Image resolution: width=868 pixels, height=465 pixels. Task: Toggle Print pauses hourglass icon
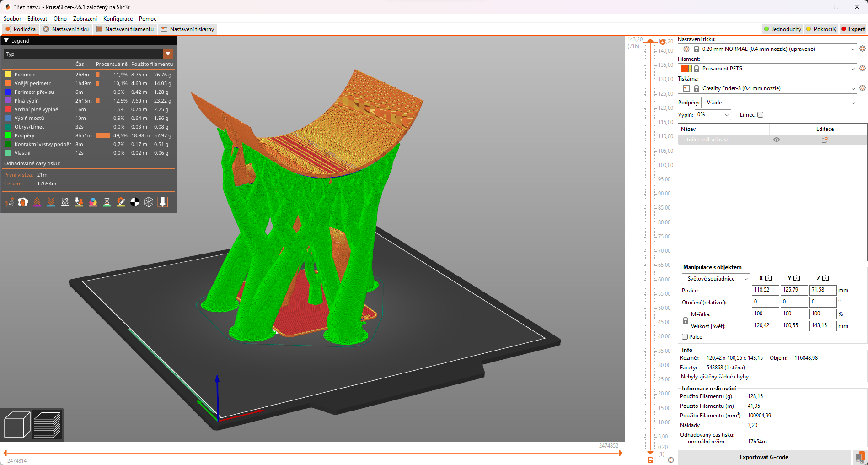(x=107, y=202)
